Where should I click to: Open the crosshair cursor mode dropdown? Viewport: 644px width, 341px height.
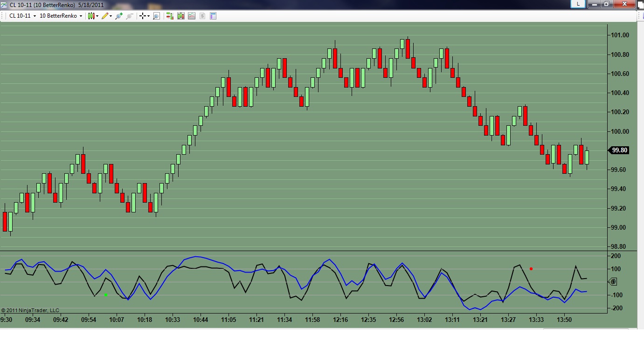click(x=145, y=16)
